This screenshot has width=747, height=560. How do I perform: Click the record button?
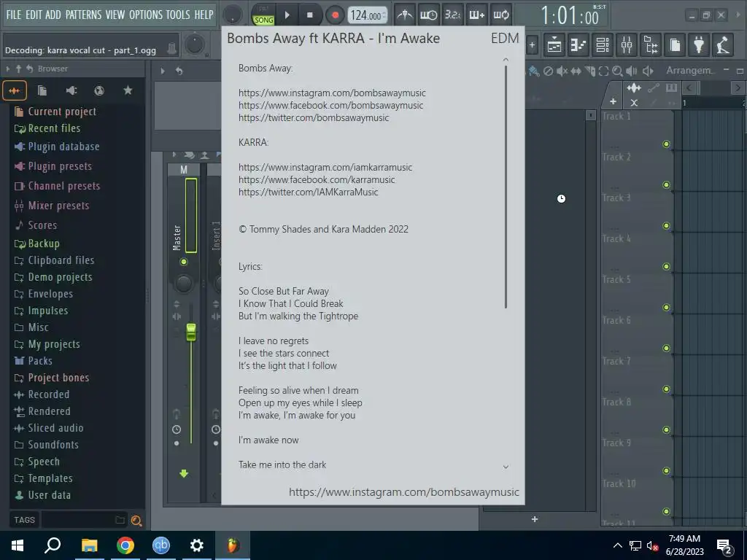coord(335,15)
